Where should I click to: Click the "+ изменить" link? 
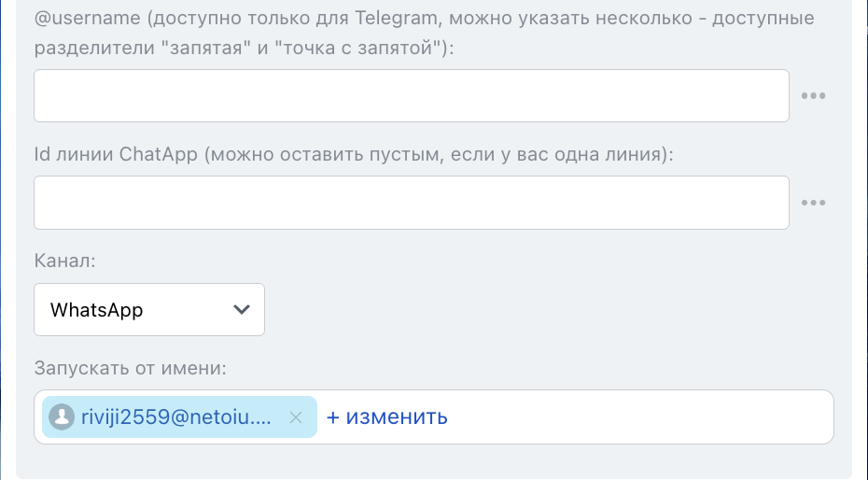tap(387, 417)
